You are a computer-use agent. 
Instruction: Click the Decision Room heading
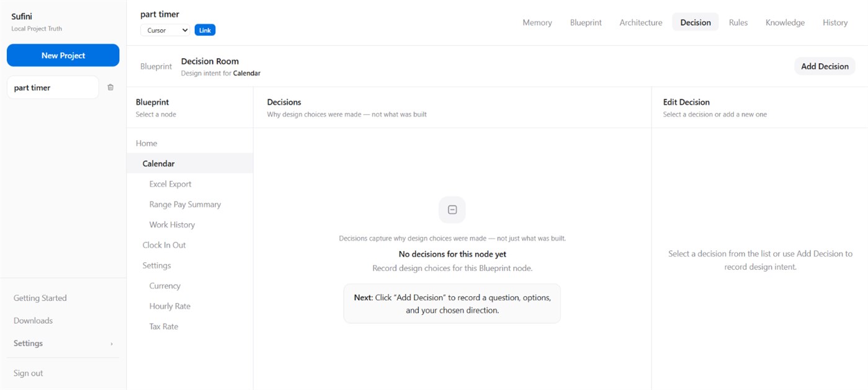(210, 61)
